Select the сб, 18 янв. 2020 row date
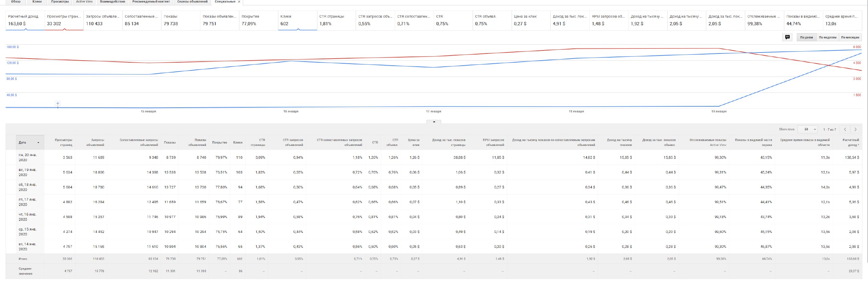Screen dimensions: 868x282 click(27, 187)
